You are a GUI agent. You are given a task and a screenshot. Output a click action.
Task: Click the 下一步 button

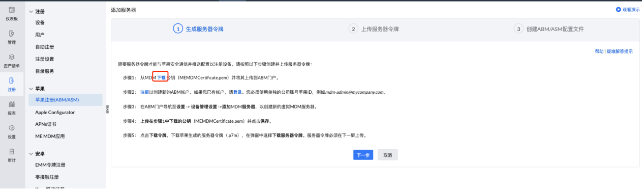click(363, 155)
